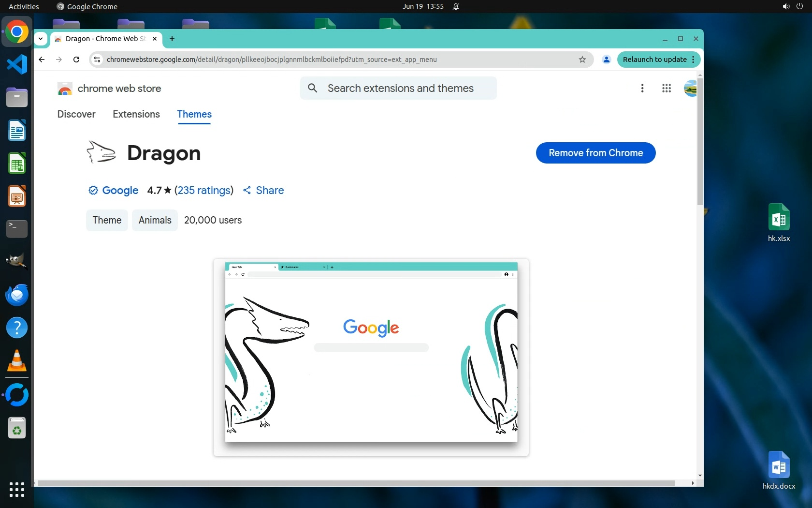Screen dimensions: 812x508
Task: Launch Visual Studio Code from the dock
Action: [x=17, y=64]
